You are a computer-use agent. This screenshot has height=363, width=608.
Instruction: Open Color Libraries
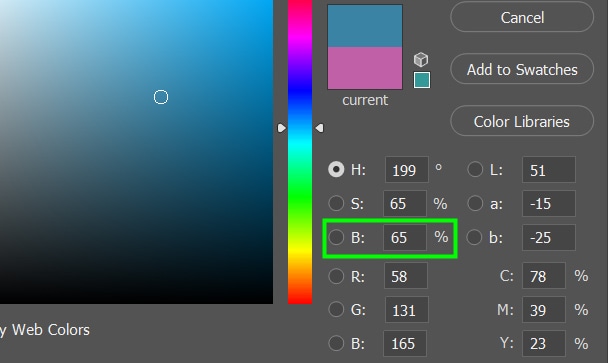click(x=522, y=121)
